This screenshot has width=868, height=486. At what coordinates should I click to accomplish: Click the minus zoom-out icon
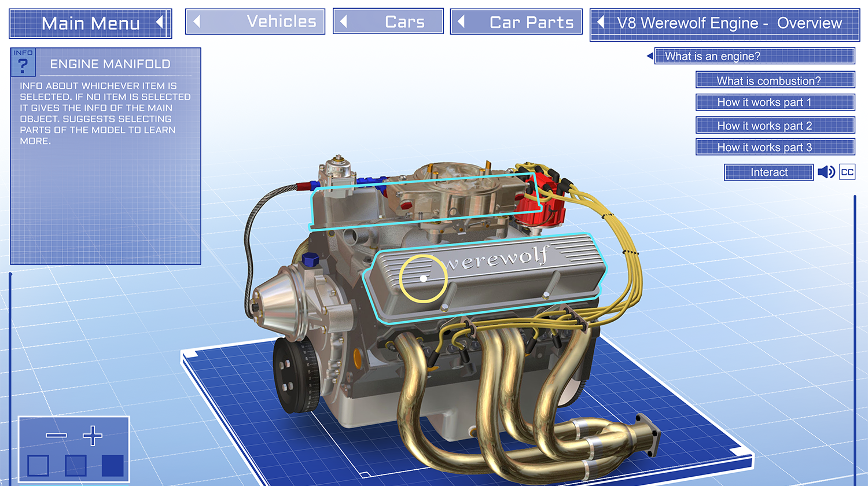[56, 436]
